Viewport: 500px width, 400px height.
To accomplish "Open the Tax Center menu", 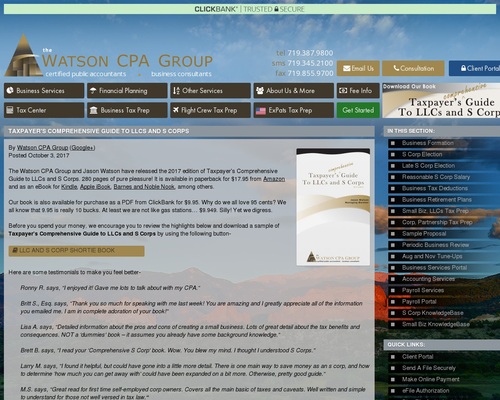I will click(x=44, y=110).
